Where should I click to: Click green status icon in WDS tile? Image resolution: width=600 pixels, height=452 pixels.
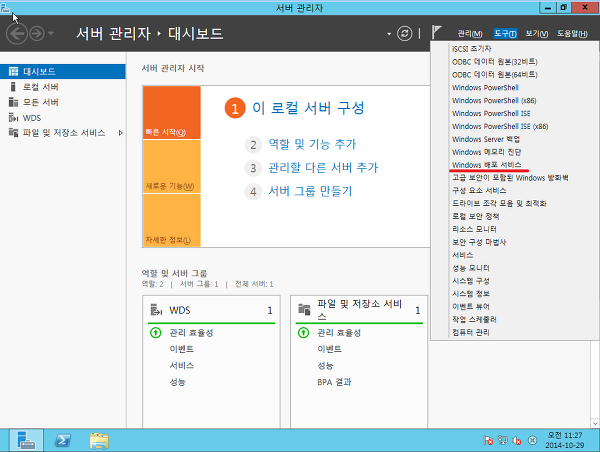click(x=155, y=333)
